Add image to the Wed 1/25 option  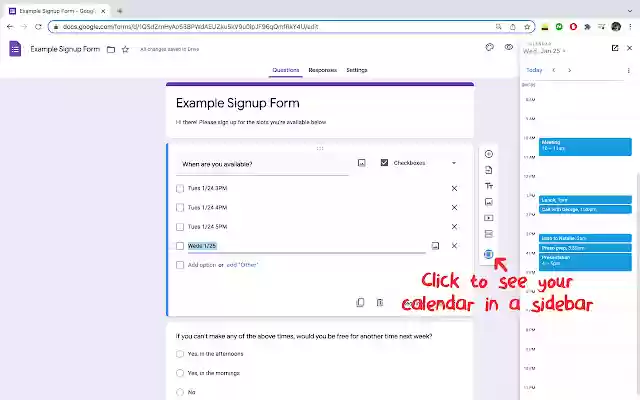[435, 246]
